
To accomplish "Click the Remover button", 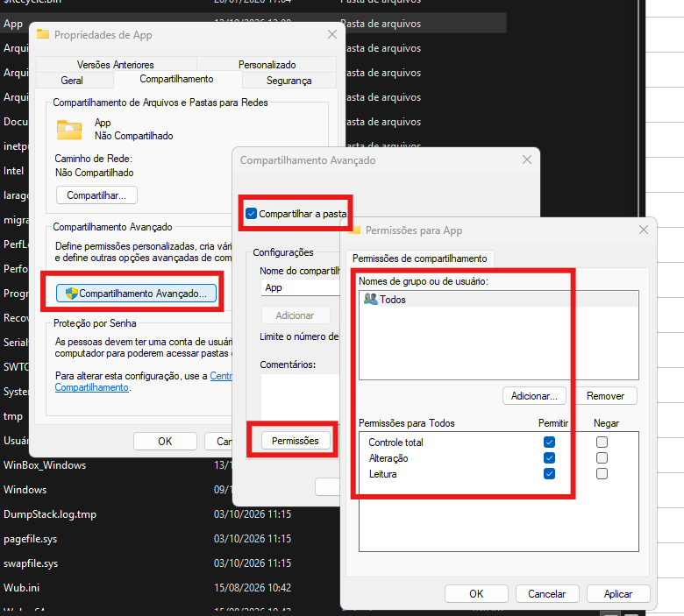I will tap(605, 396).
